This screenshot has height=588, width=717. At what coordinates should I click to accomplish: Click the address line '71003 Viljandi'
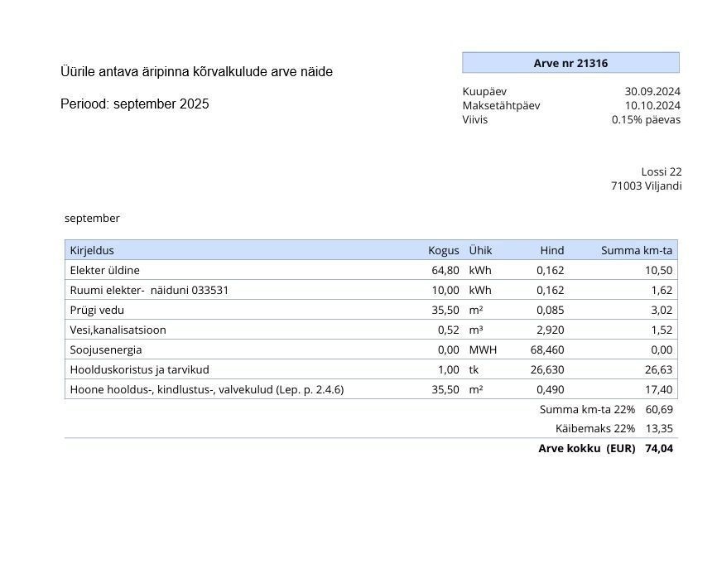click(x=646, y=186)
